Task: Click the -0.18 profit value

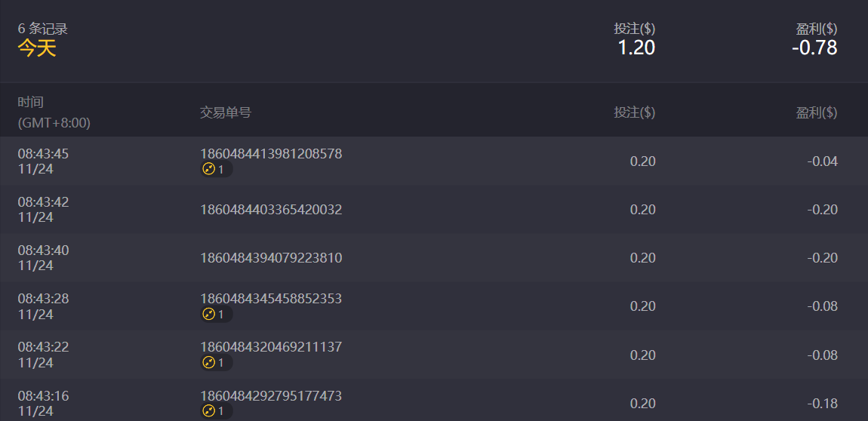Action: 822,404
